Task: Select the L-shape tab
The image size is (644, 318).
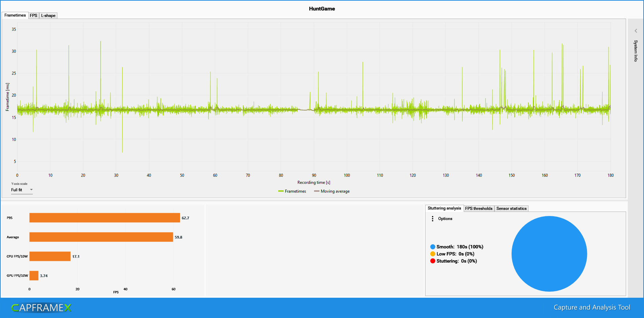Action: point(48,16)
